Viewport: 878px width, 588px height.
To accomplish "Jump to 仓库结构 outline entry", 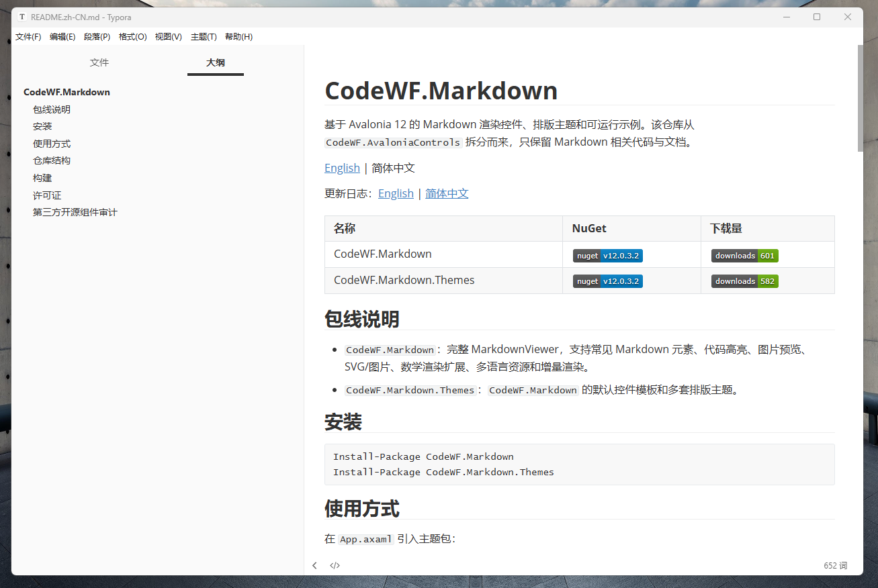I will point(52,160).
